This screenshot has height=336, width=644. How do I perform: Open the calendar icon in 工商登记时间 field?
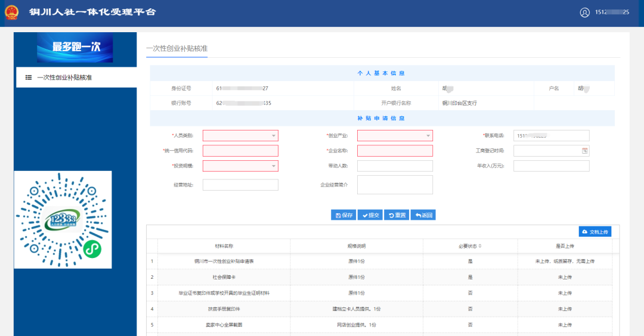click(x=584, y=151)
